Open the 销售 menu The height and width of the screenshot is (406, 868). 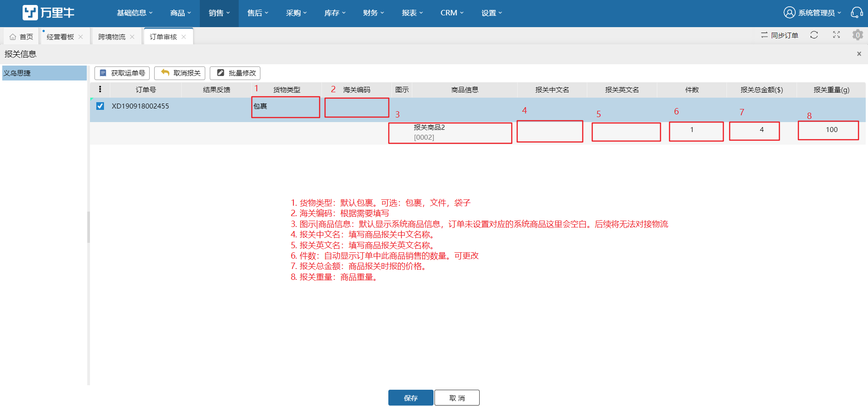tap(219, 13)
